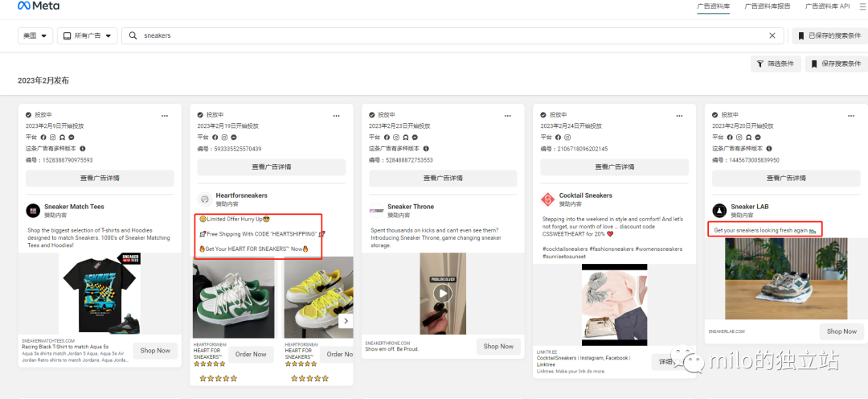Switch to the 广告资料库 API tab
Viewport: 868px width, 399px height.
(827, 6)
